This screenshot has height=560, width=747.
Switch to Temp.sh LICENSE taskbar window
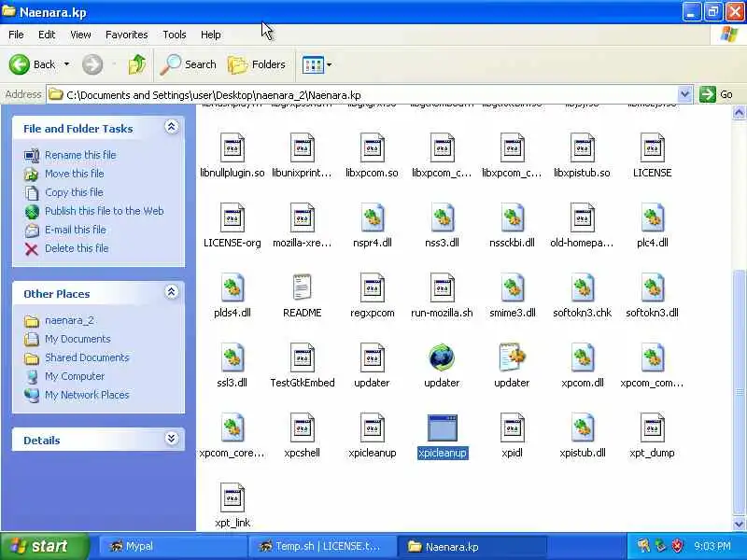[x=322, y=546]
